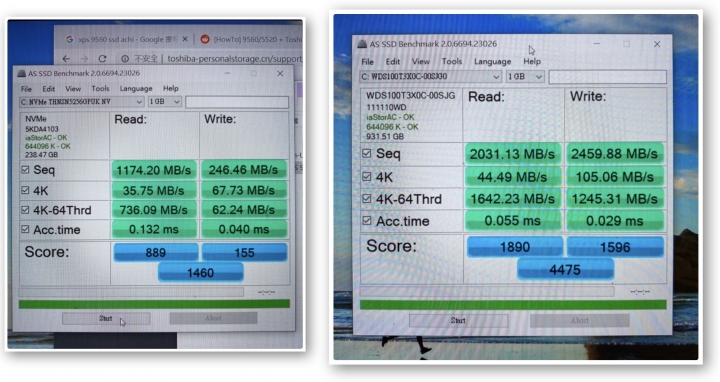Open Language menu in Toshiba NVMe benchmark window

pos(136,89)
